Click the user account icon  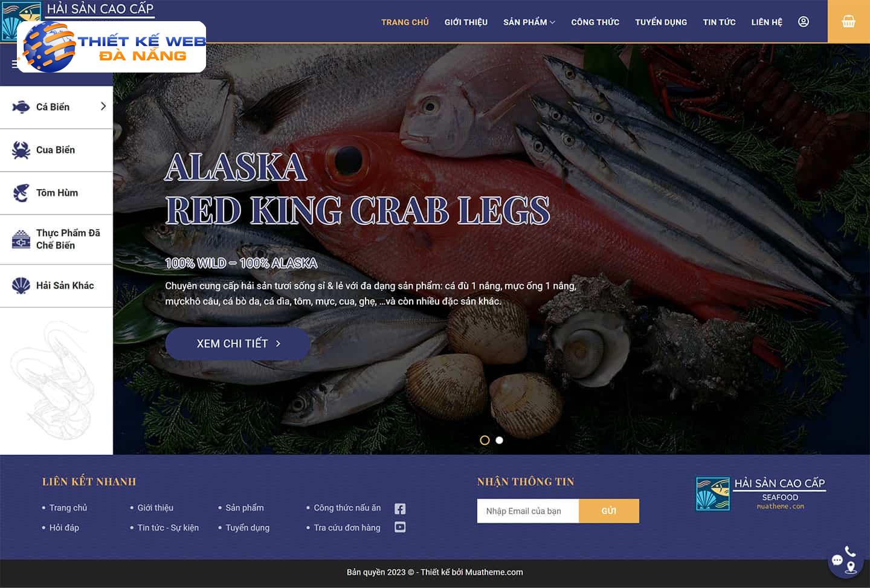[x=804, y=22]
